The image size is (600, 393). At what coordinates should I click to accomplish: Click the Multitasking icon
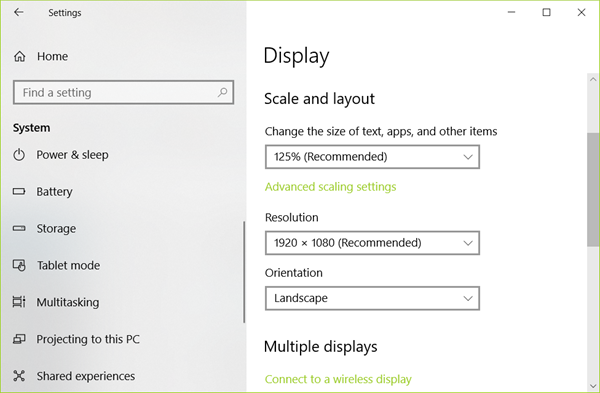(x=19, y=302)
